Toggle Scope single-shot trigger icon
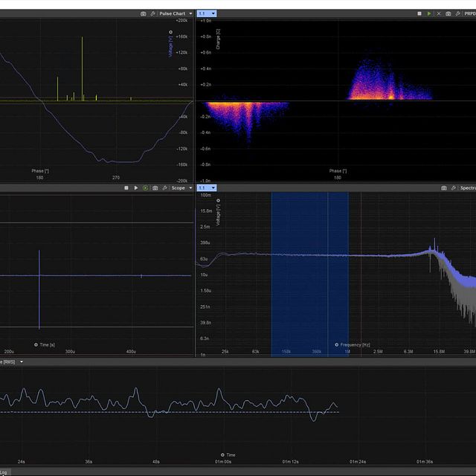Viewport: 476px width, 476px height. point(145,188)
